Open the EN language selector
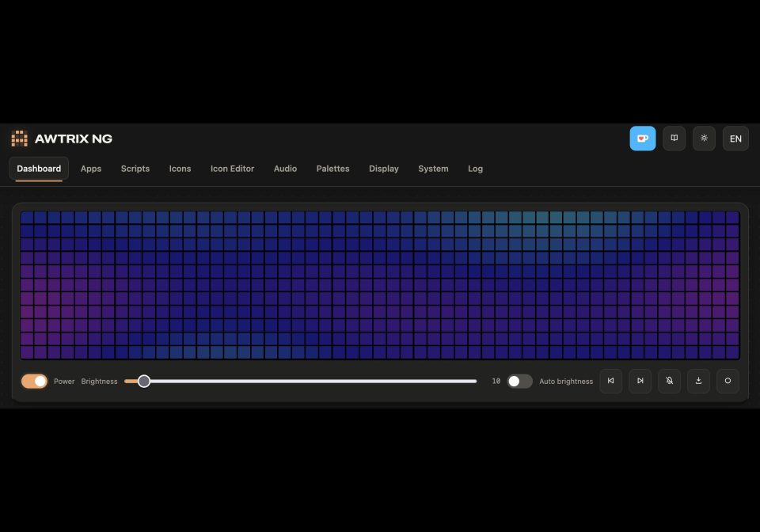This screenshot has width=760, height=532. click(735, 139)
